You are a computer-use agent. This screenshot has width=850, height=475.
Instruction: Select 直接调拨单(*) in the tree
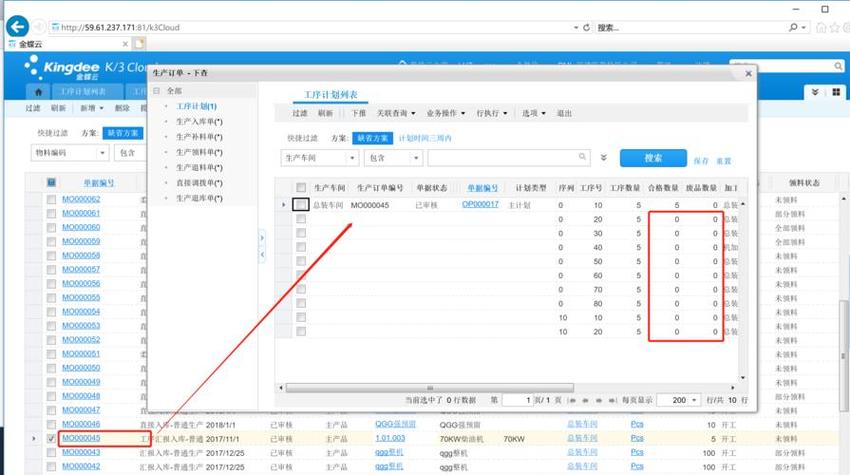(x=199, y=183)
